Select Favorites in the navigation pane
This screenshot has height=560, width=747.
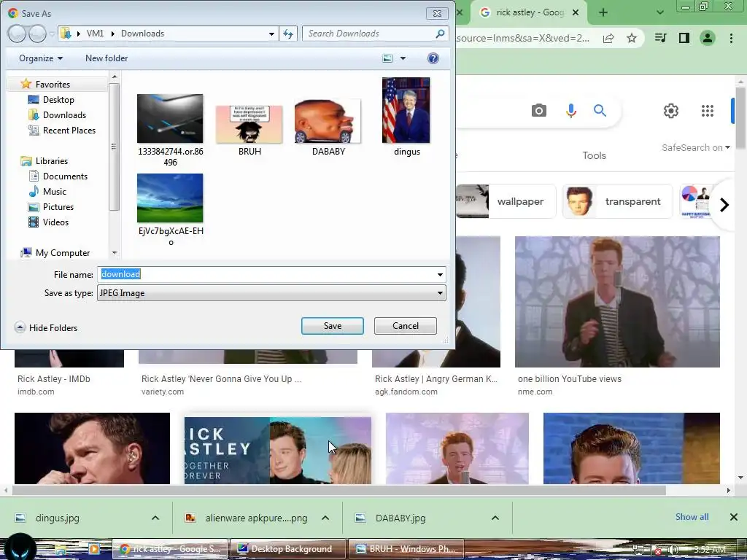click(53, 85)
